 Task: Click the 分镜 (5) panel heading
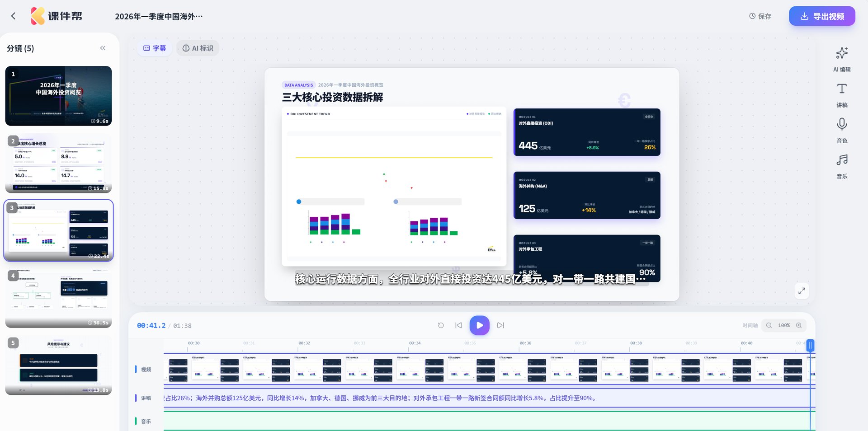pos(20,48)
